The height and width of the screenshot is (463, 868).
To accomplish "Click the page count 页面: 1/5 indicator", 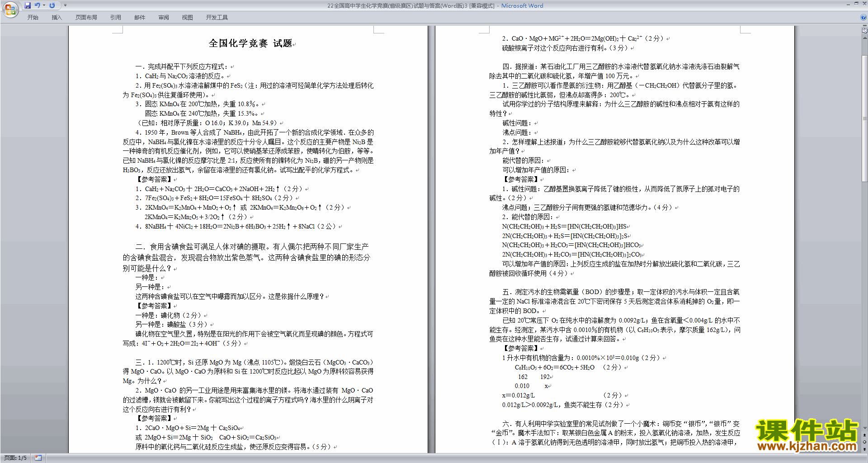I will tap(15, 458).
